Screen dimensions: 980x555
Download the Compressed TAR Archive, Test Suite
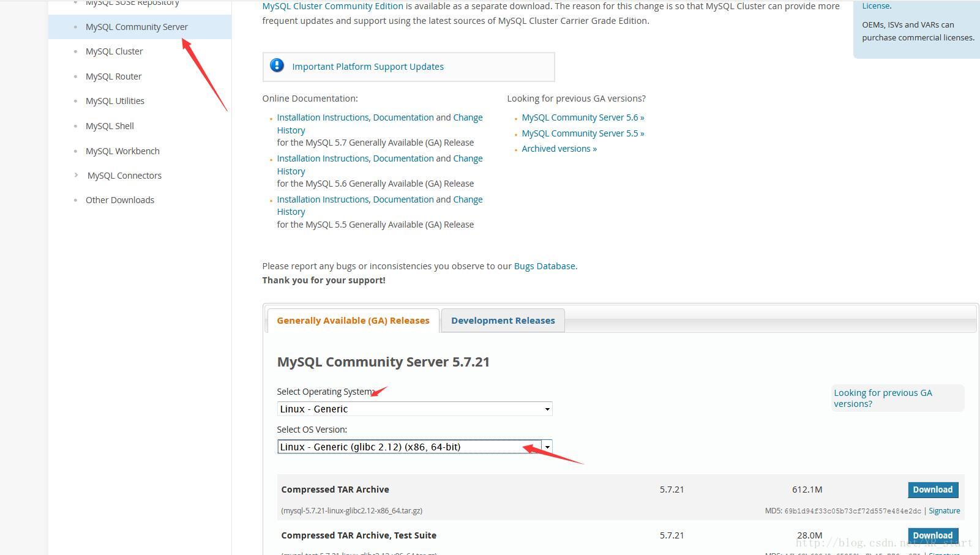(x=933, y=535)
